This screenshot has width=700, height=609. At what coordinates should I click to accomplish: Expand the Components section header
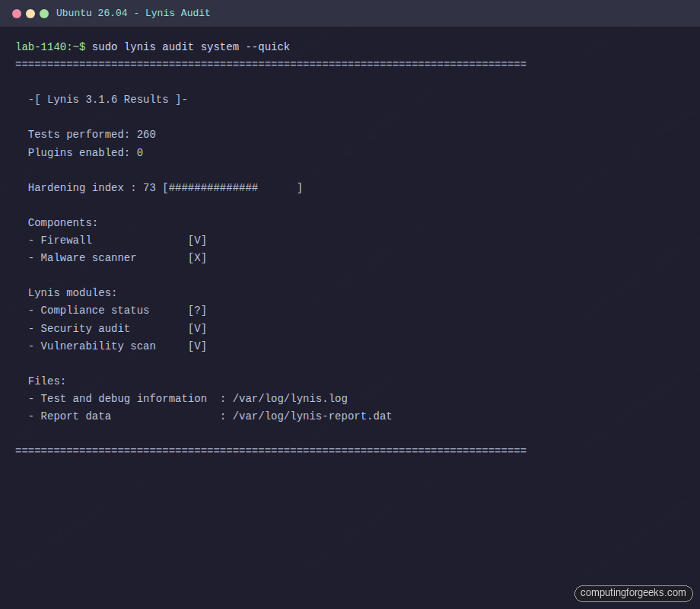62,222
